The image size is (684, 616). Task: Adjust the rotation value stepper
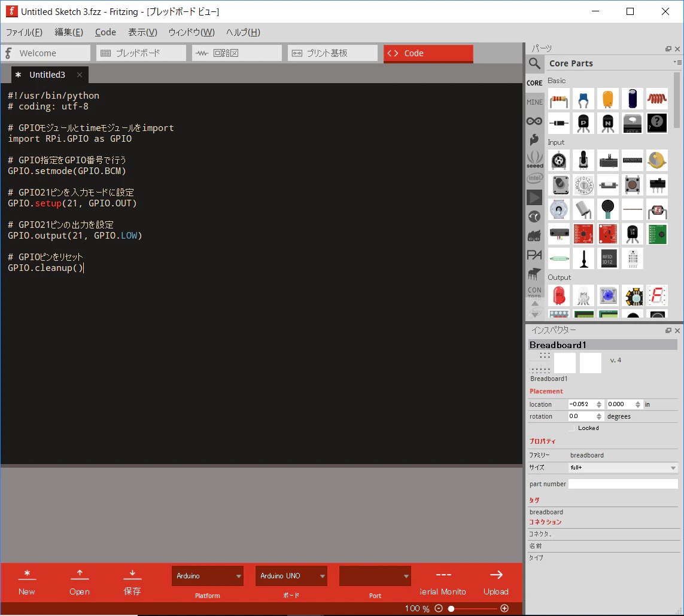pos(599,416)
